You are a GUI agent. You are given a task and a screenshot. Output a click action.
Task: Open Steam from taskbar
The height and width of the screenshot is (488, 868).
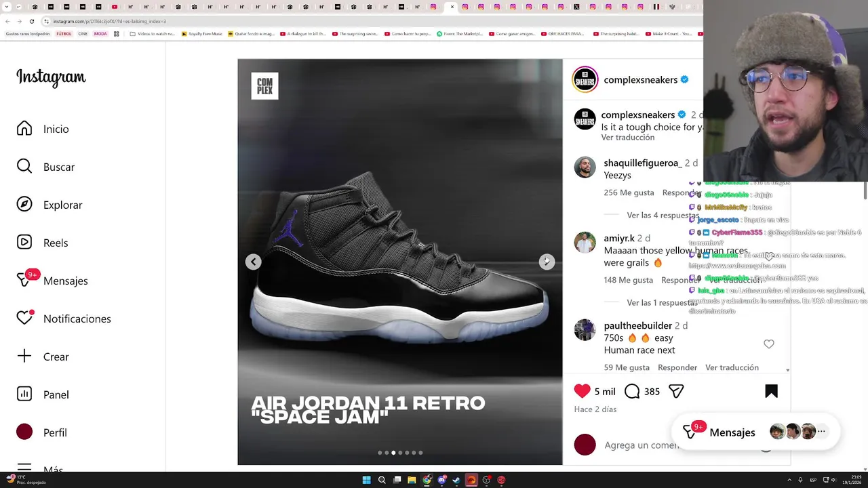[x=456, y=480]
